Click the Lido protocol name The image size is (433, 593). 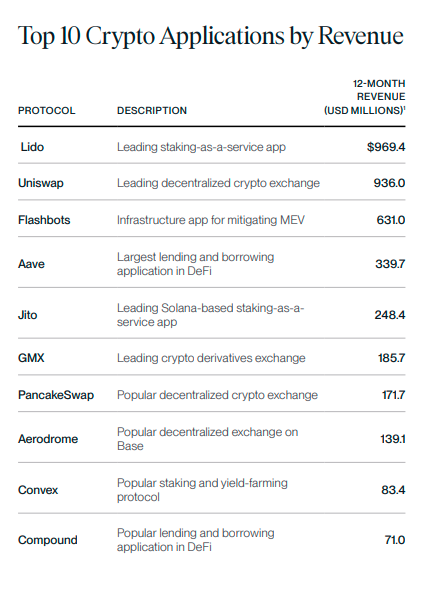tap(32, 147)
